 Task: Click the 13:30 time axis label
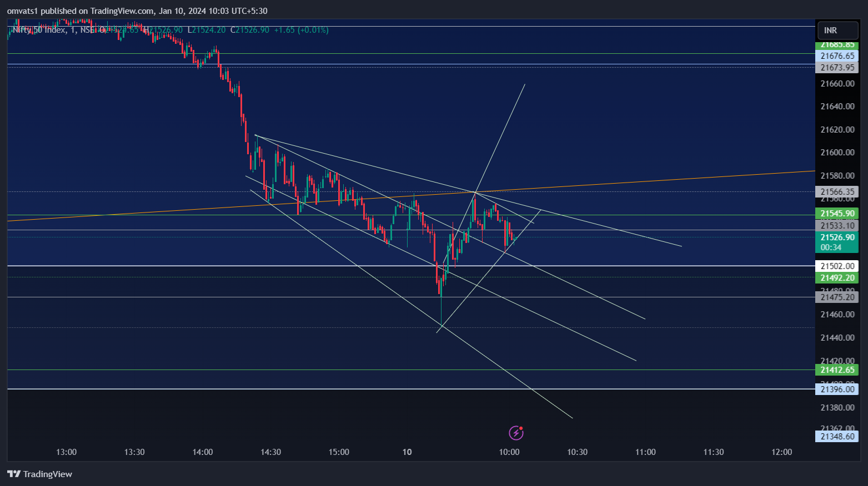click(134, 452)
